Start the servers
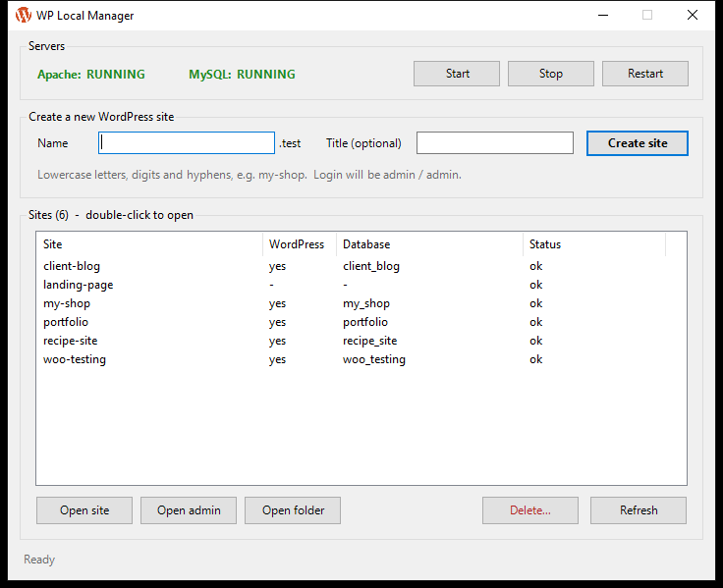This screenshot has height=588, width=723. [x=457, y=74]
